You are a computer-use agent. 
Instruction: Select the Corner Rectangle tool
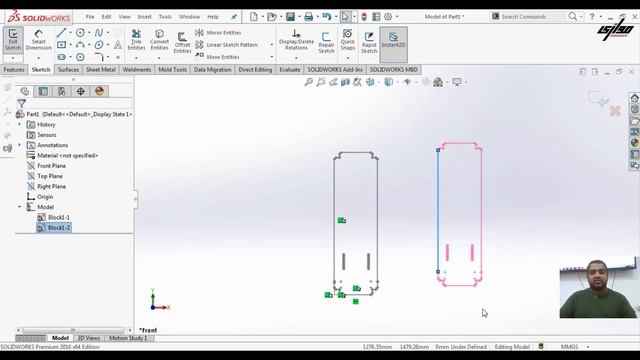tap(61, 44)
